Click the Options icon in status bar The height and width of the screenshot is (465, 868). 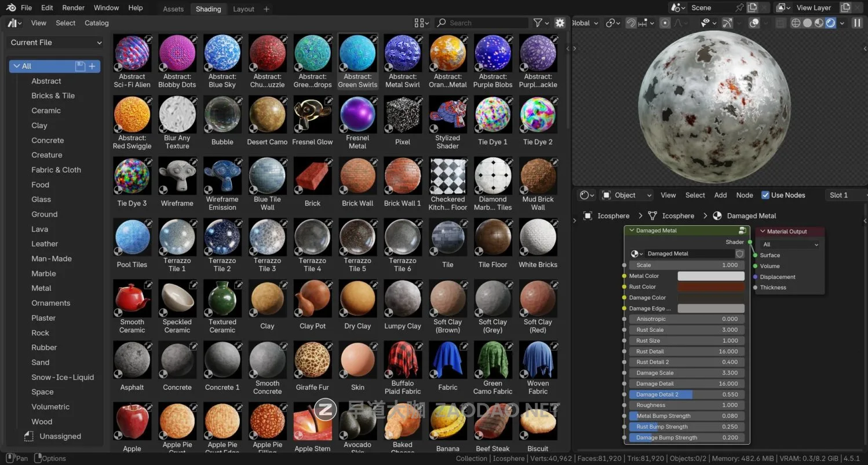(x=38, y=458)
